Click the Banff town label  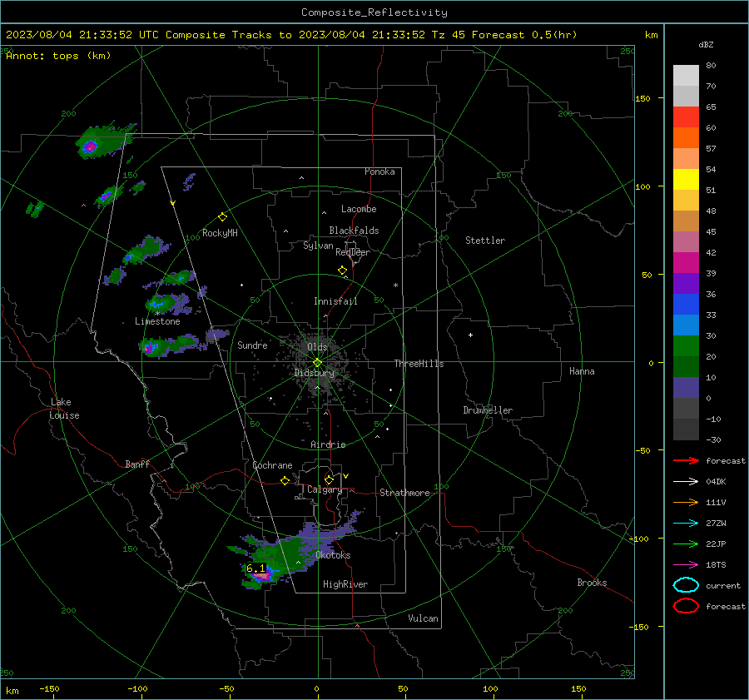coord(137,464)
